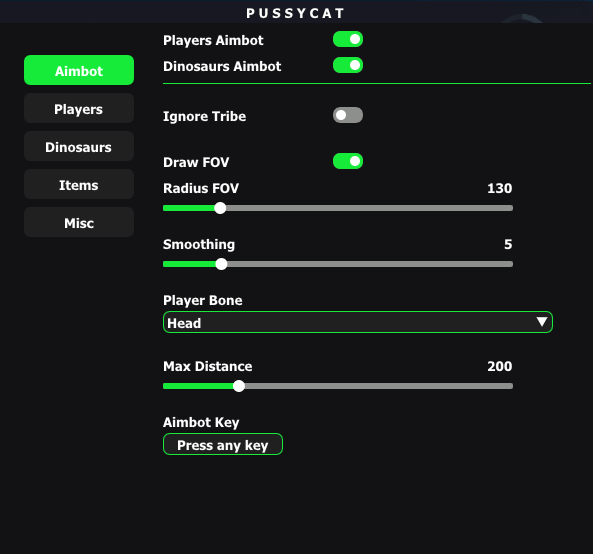The image size is (593, 554).
Task: Click the Radius FOV slider handle
Action: (x=220, y=208)
